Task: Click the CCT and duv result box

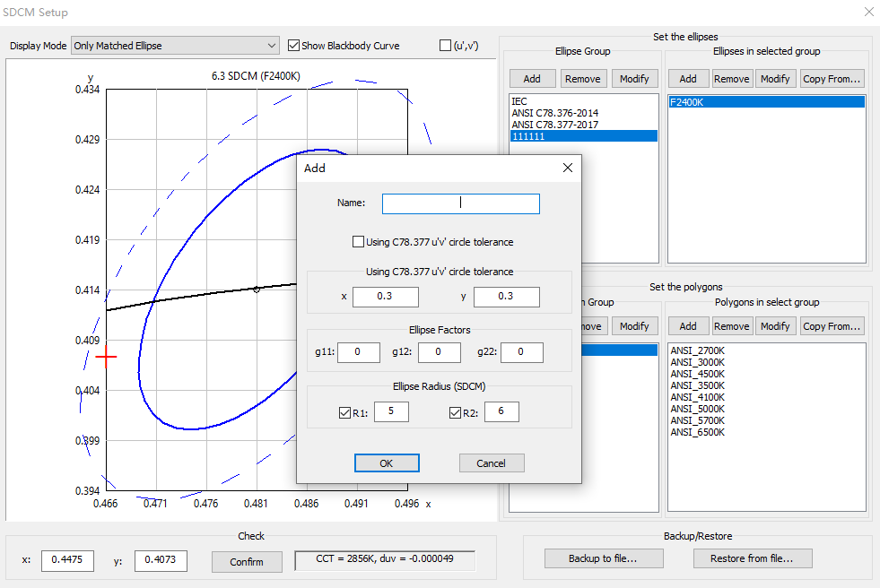Action: (385, 559)
